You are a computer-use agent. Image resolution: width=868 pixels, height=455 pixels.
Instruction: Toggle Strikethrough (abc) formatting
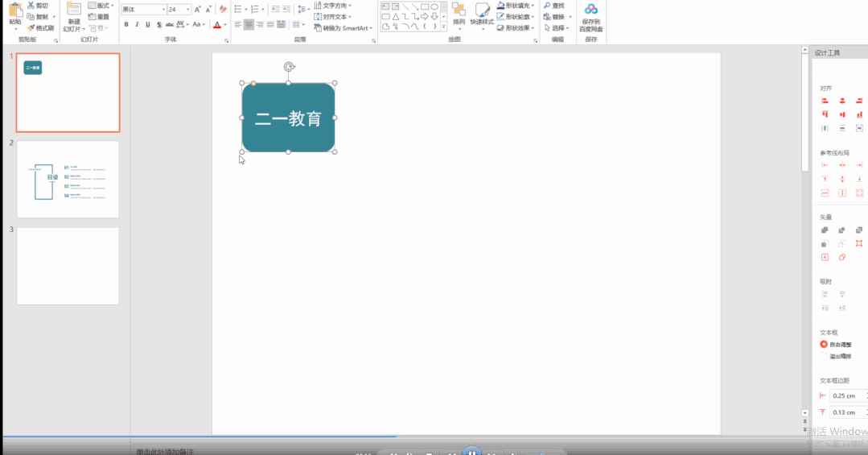(x=170, y=24)
